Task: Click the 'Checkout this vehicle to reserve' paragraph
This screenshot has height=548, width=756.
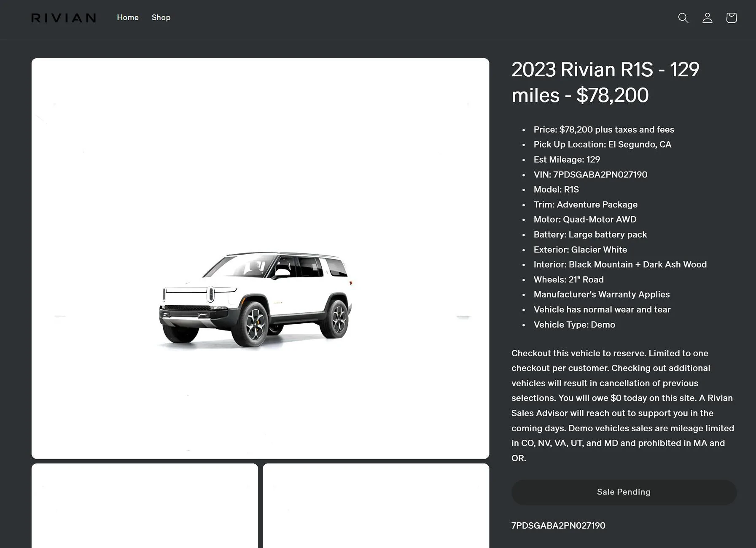Action: [x=623, y=406]
